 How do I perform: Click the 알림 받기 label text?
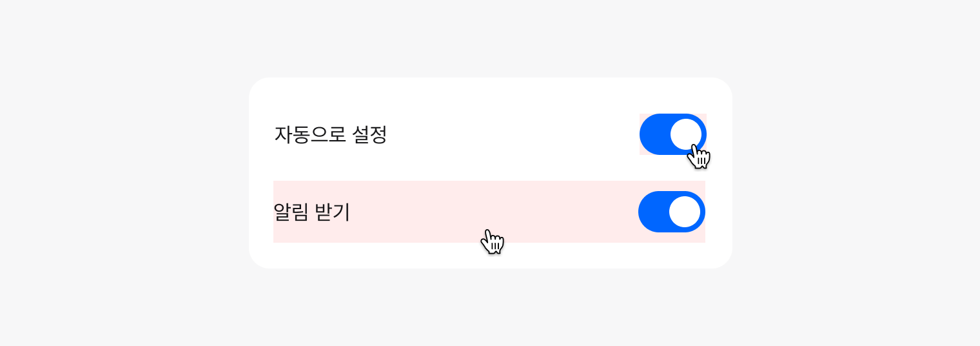coord(311,212)
